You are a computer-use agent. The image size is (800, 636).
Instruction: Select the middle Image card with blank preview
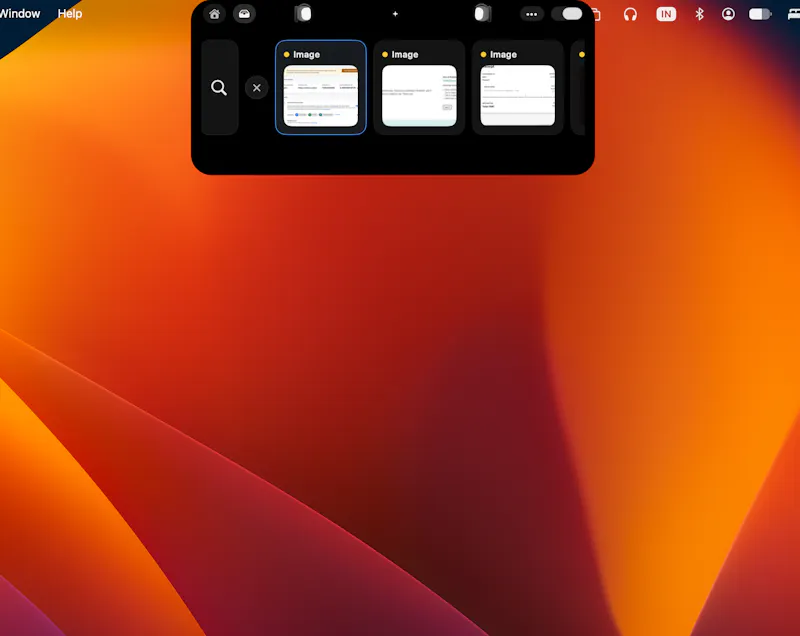point(419,87)
